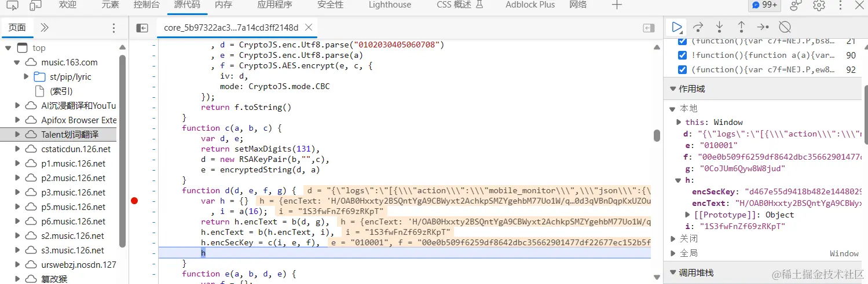Image resolution: width=868 pixels, height=284 pixels.
Task: Expand the st/pip/lyric folder
Action: point(27,76)
